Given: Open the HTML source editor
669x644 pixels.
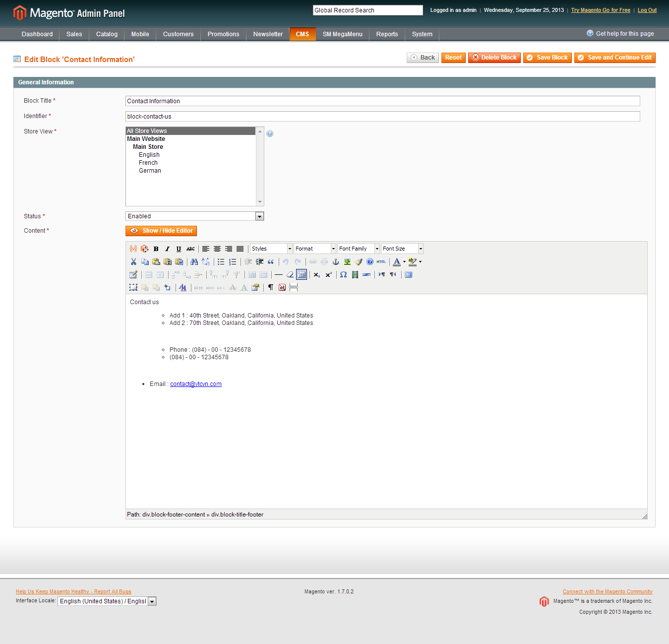Looking at the screenshot, I should 381,261.
